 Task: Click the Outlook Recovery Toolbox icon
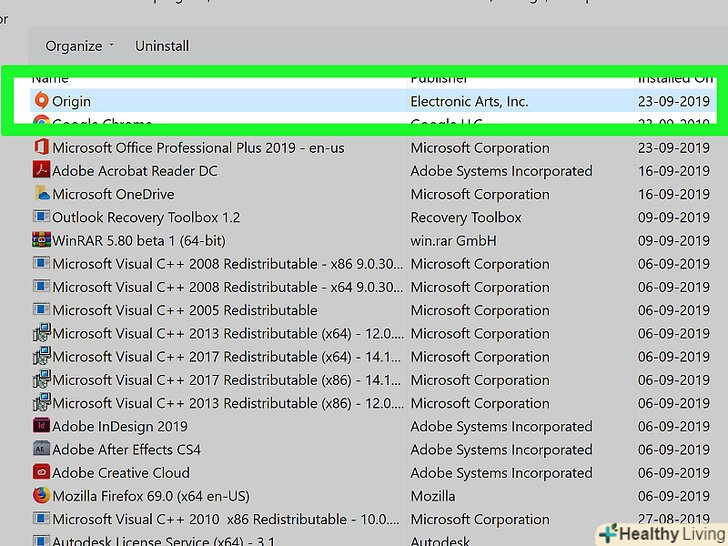(41, 218)
